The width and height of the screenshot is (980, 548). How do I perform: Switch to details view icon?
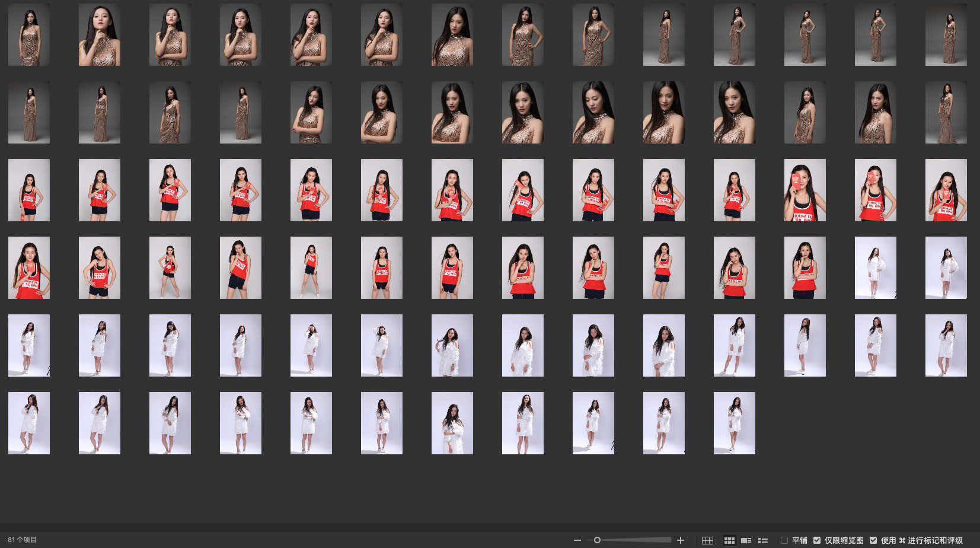(x=746, y=540)
